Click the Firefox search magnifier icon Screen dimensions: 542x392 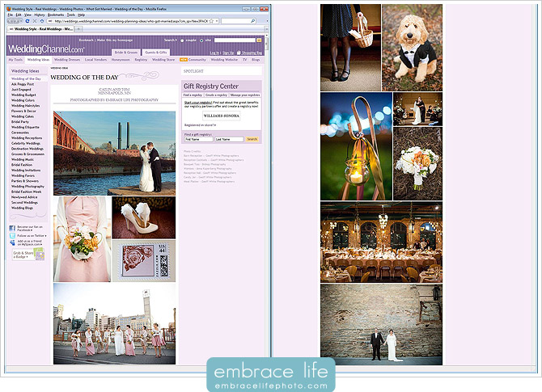coord(253,21)
